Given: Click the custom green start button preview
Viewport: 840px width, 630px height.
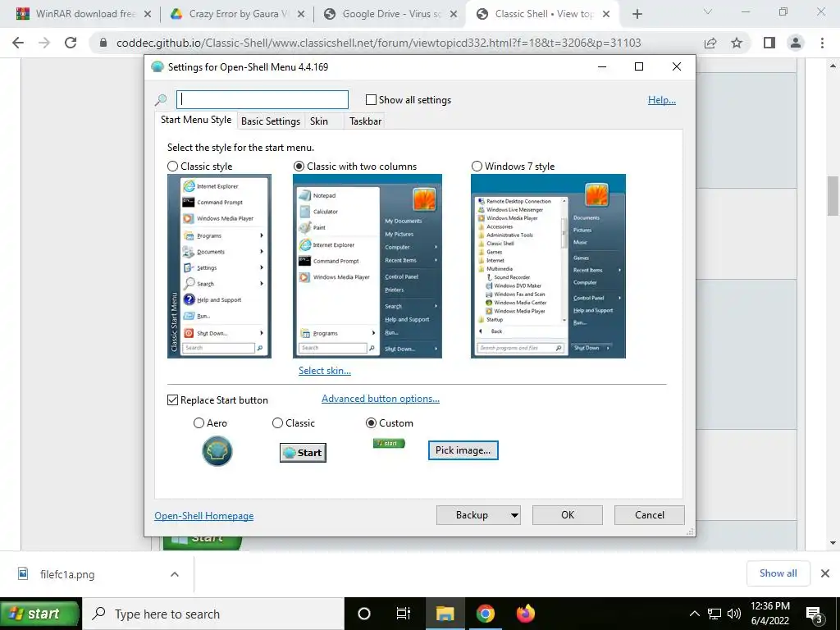Looking at the screenshot, I should pos(389,443).
